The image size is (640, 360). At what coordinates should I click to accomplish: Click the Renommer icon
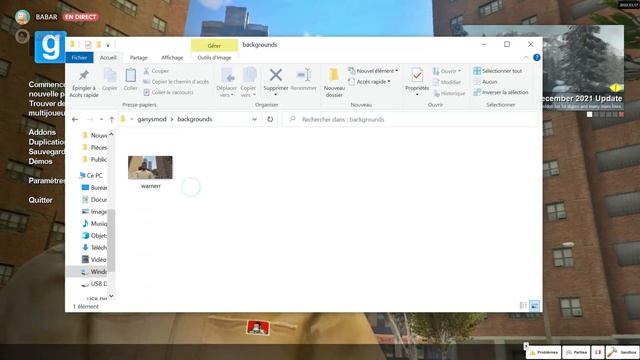(304, 75)
